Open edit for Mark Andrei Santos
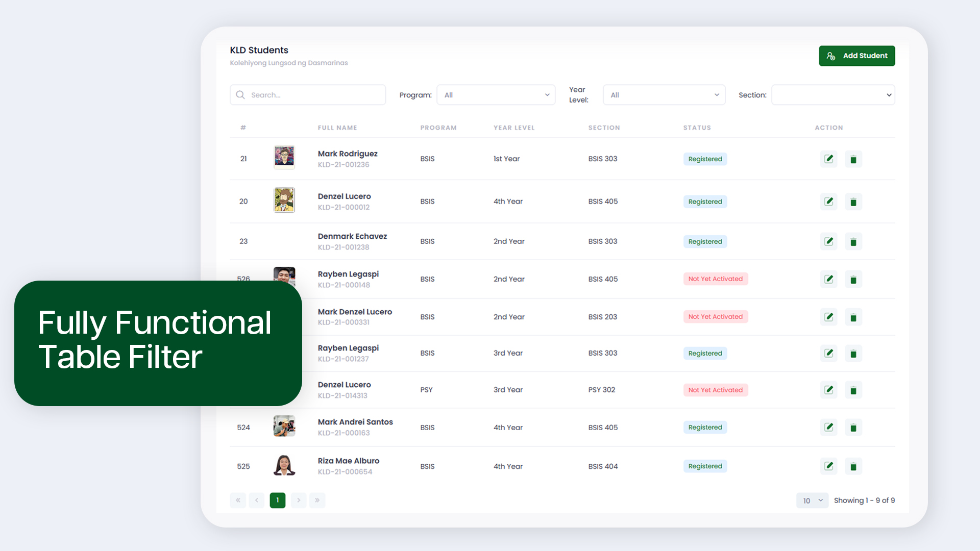 [828, 427]
